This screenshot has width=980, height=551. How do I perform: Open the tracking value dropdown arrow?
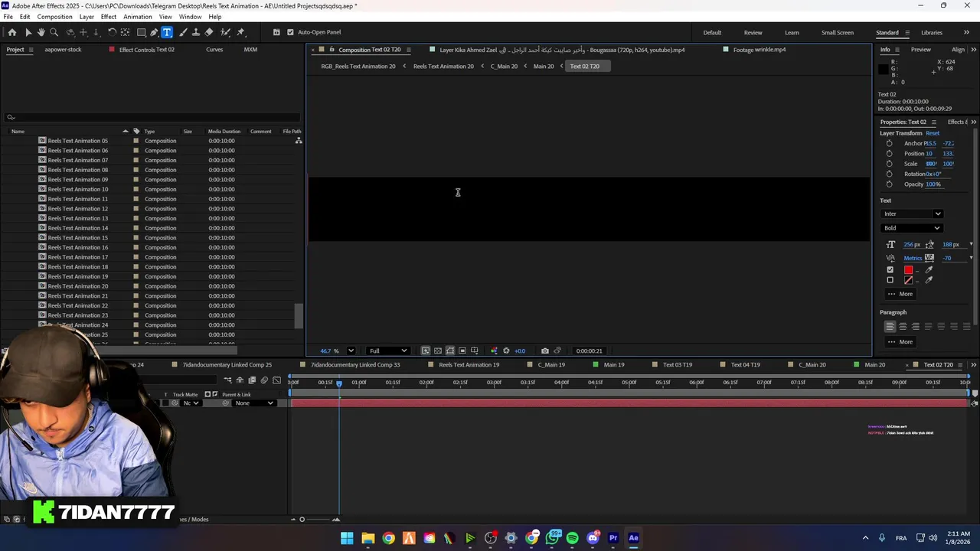click(x=971, y=258)
